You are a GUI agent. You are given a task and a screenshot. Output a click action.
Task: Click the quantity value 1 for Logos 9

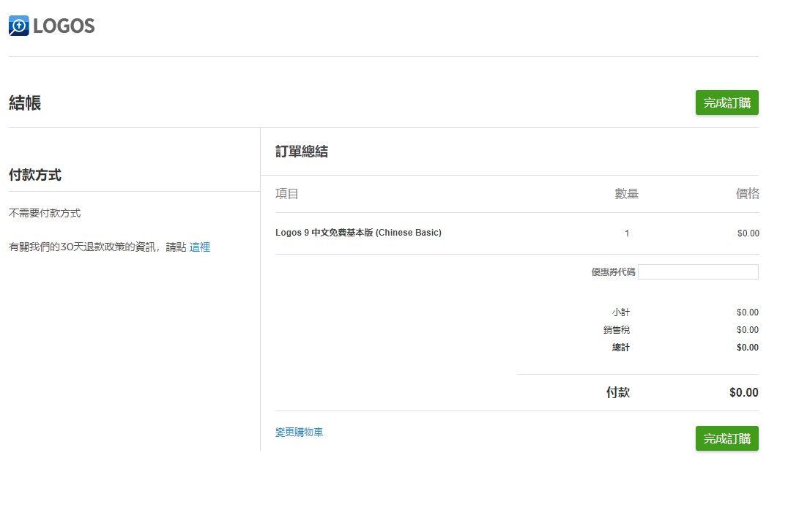coord(627,233)
